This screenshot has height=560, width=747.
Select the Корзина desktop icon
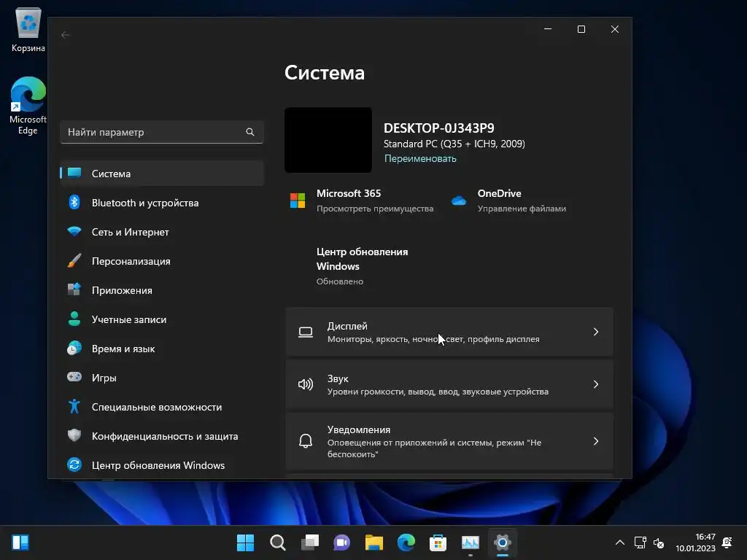click(x=28, y=30)
